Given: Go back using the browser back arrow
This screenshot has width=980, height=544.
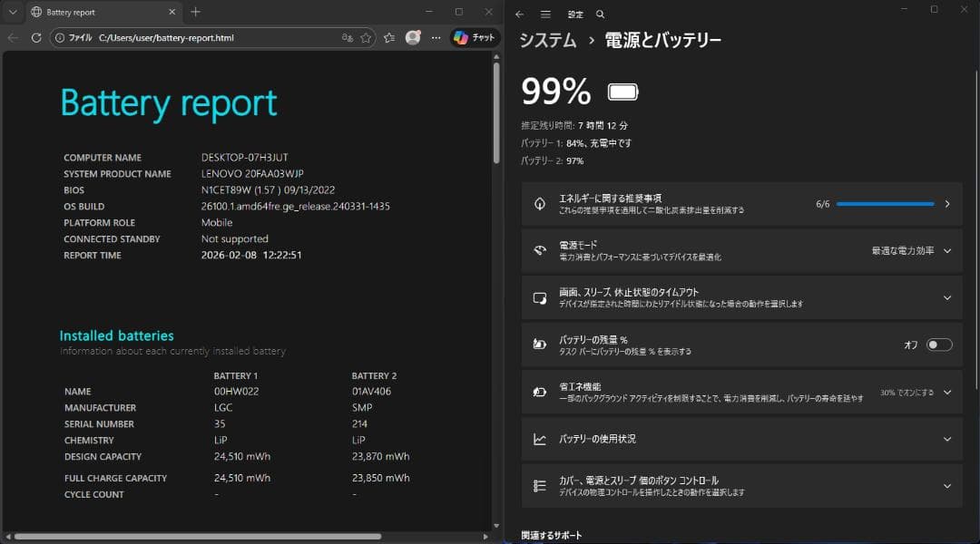Looking at the screenshot, I should pyautogui.click(x=12, y=38).
